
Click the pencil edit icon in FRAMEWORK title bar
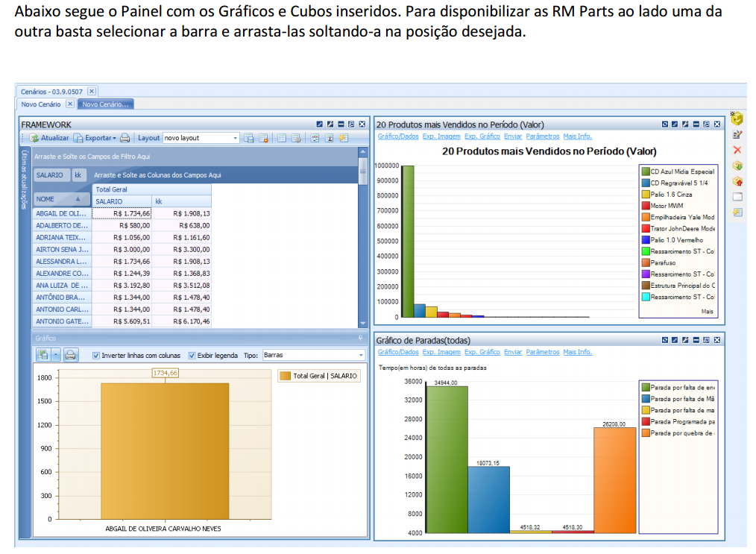coord(319,125)
